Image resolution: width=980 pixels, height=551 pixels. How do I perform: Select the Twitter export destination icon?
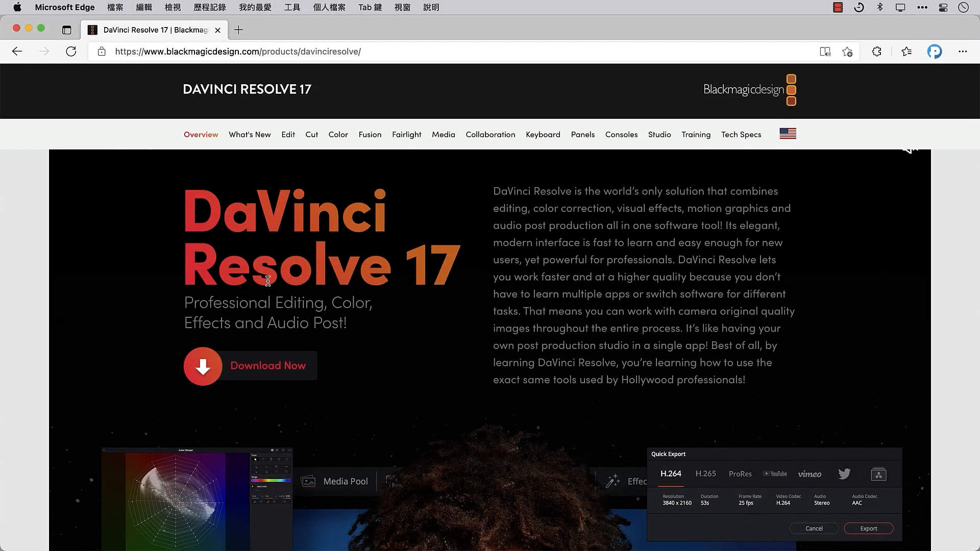tap(844, 473)
